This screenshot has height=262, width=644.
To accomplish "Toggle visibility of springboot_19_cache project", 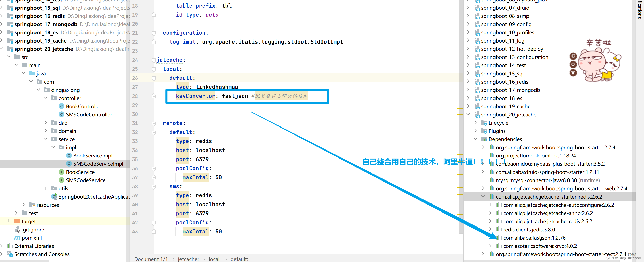I will [3, 41].
